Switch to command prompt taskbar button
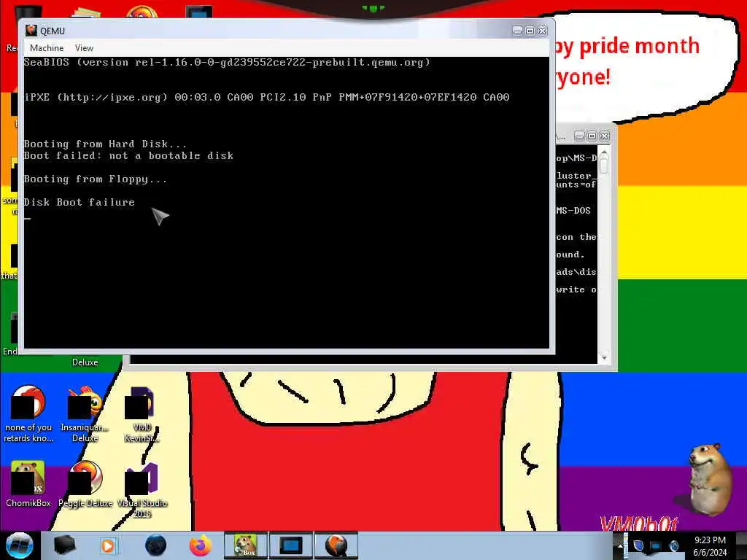 click(290, 545)
